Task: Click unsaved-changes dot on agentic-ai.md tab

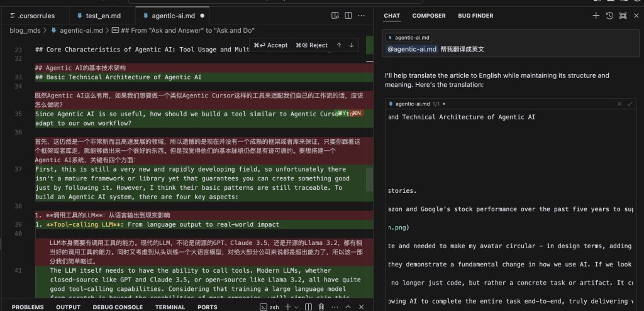Action: coord(202,16)
